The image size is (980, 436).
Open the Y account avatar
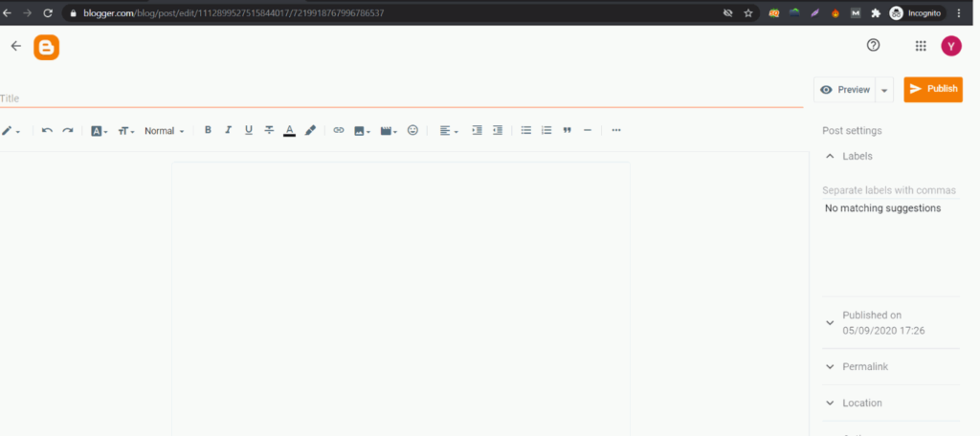click(951, 46)
